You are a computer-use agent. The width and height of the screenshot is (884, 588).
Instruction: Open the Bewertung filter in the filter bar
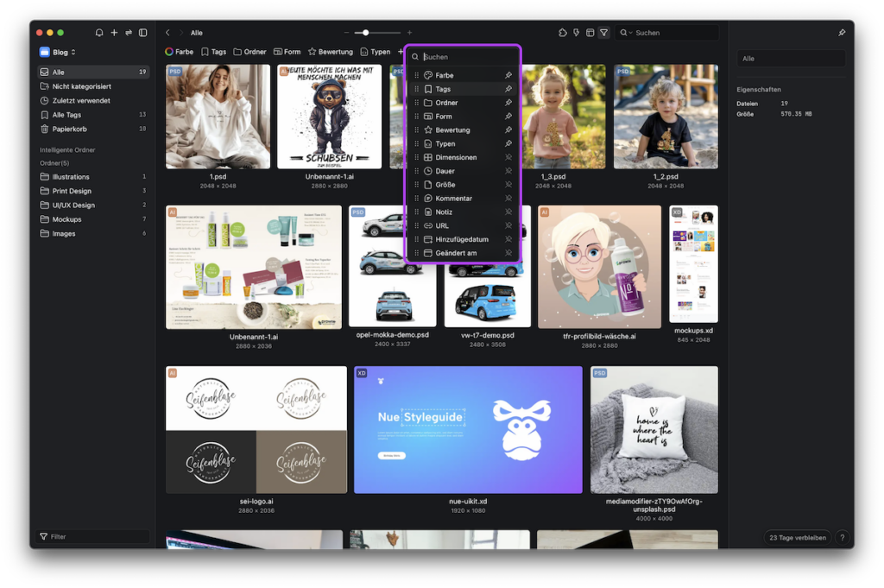point(331,52)
